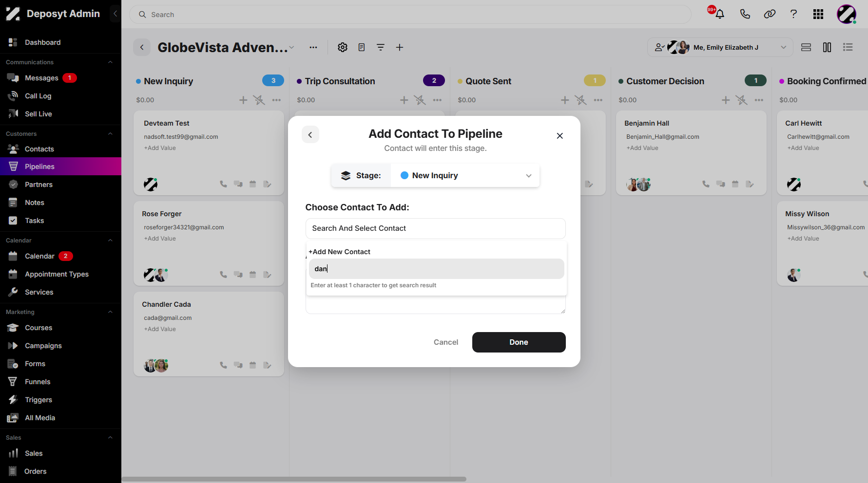Click +Add New Contact option
The image size is (868, 483).
pos(340,252)
